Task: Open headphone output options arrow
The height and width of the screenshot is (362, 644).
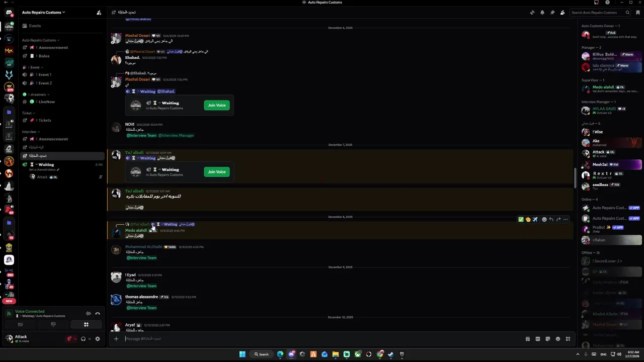Action: (90, 339)
